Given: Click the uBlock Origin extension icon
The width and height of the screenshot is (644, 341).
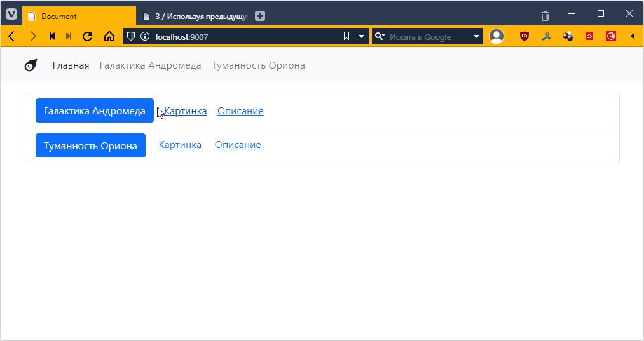Looking at the screenshot, I should tap(524, 37).
